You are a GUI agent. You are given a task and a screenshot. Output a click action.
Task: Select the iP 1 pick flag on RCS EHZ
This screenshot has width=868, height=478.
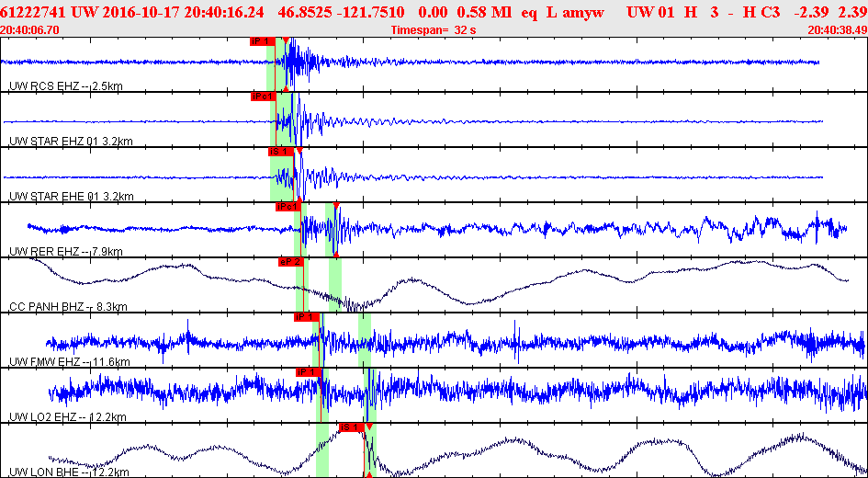click(x=263, y=41)
